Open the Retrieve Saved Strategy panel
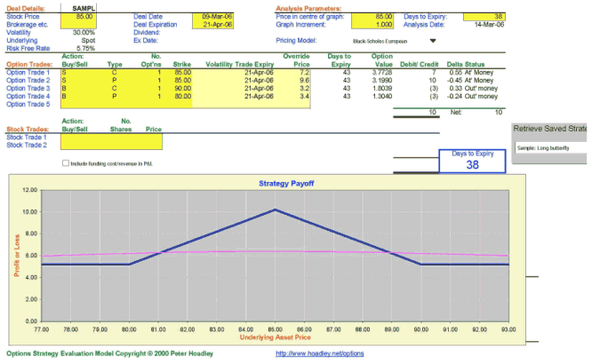The image size is (592, 364). [x=551, y=129]
